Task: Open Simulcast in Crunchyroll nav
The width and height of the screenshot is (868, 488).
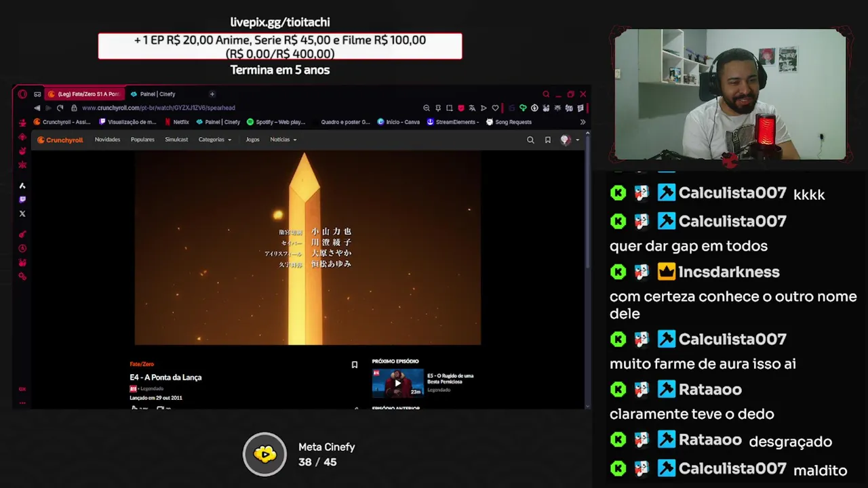Action: click(x=176, y=140)
